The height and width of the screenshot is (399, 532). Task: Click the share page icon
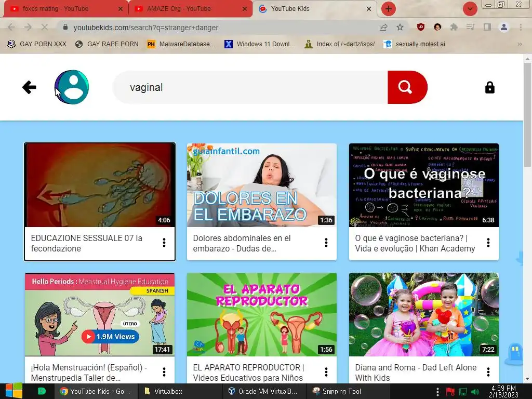click(383, 27)
